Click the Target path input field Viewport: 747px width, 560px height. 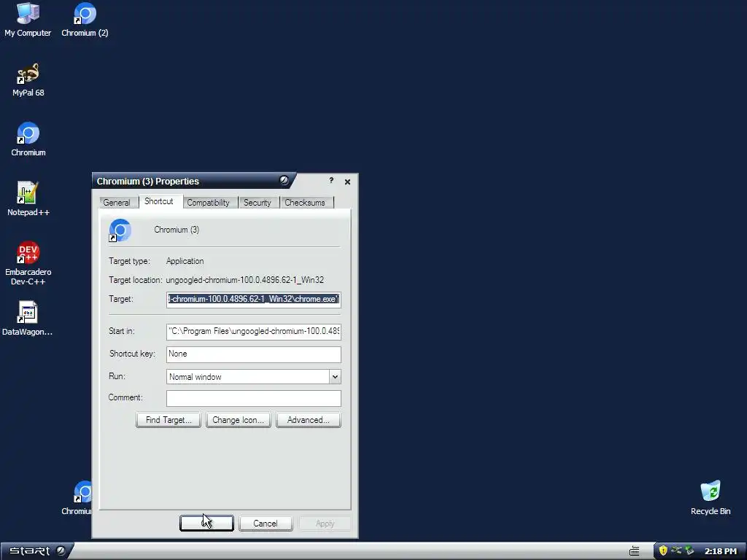[x=253, y=300]
